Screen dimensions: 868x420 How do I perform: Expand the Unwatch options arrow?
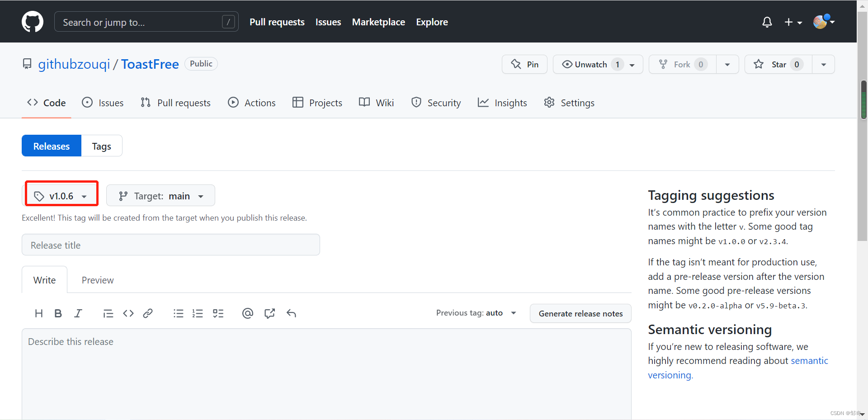tap(632, 65)
